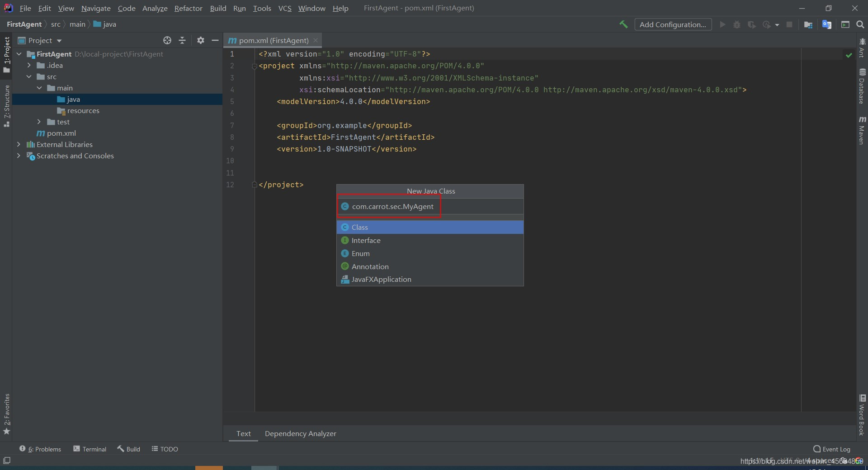The width and height of the screenshot is (868, 470).
Task: Open the Ant tool window
Action: tap(862, 47)
